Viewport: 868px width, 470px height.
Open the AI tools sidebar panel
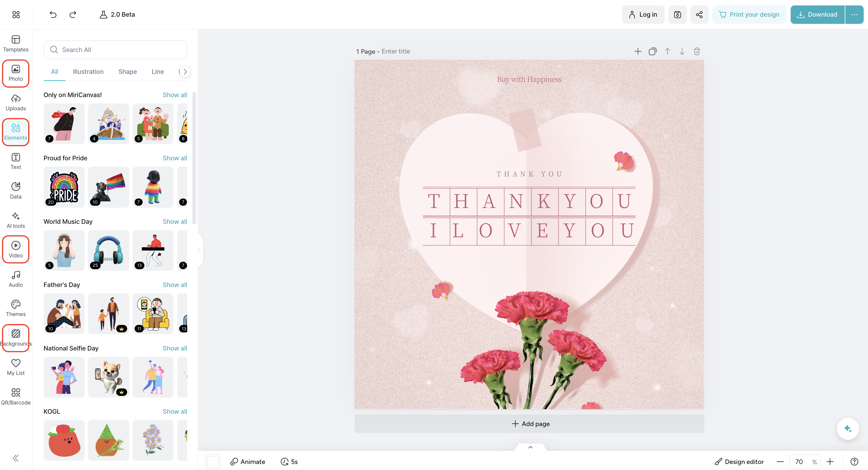click(x=16, y=220)
